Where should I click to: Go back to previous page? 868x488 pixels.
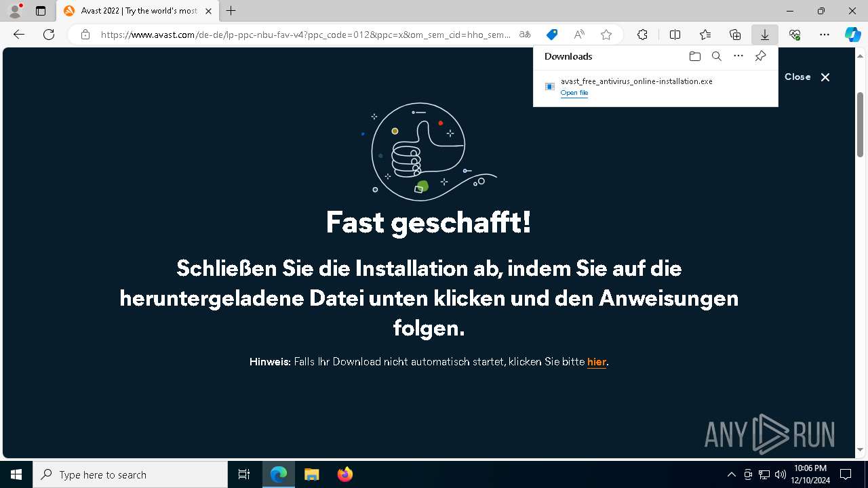pos(19,35)
